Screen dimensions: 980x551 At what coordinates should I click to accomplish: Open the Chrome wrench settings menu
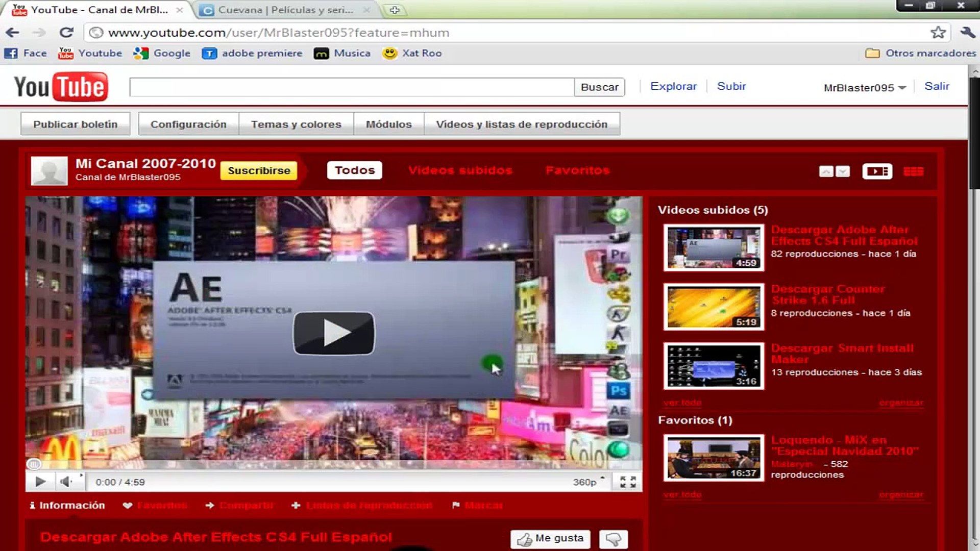point(967,33)
